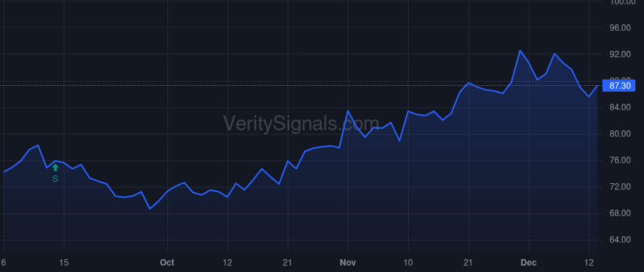Click the 15 date label on time axis

click(x=64, y=263)
